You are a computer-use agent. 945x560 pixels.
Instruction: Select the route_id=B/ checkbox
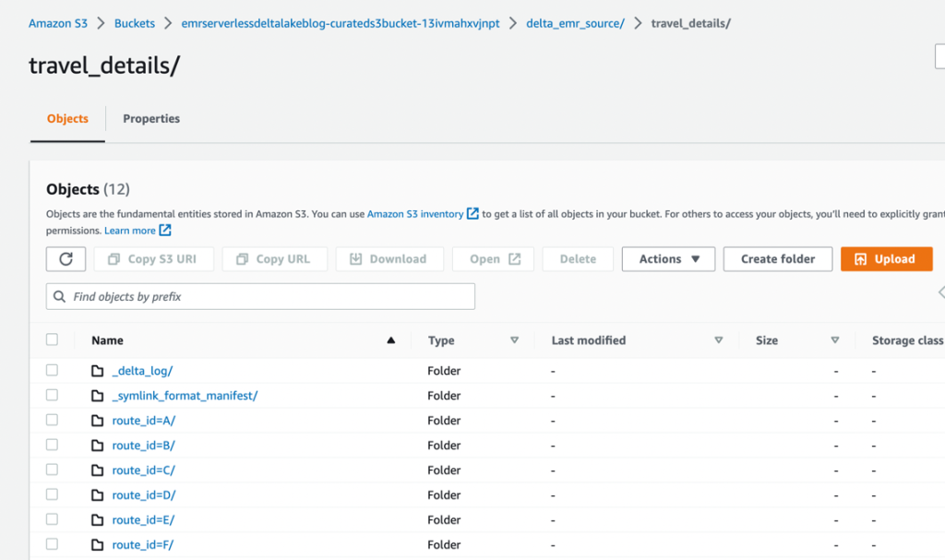(52, 445)
